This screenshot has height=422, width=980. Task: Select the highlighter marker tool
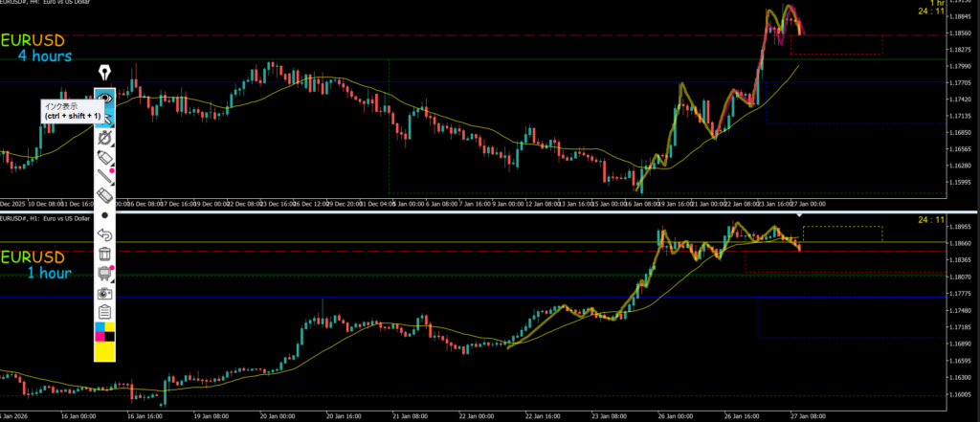[105, 157]
